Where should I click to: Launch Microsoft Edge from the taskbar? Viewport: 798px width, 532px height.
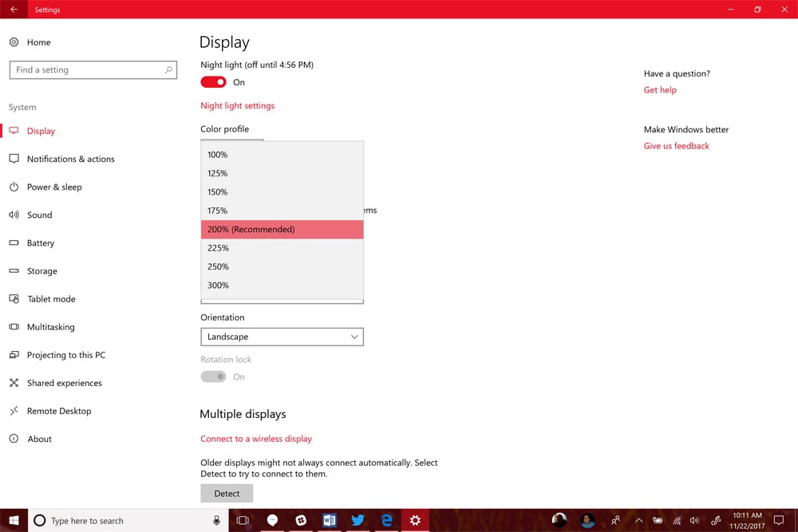[386, 519]
